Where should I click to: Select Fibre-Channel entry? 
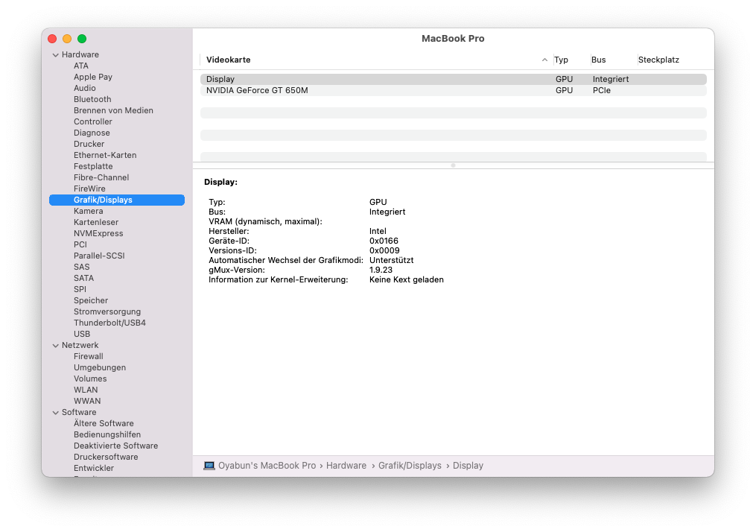(101, 177)
